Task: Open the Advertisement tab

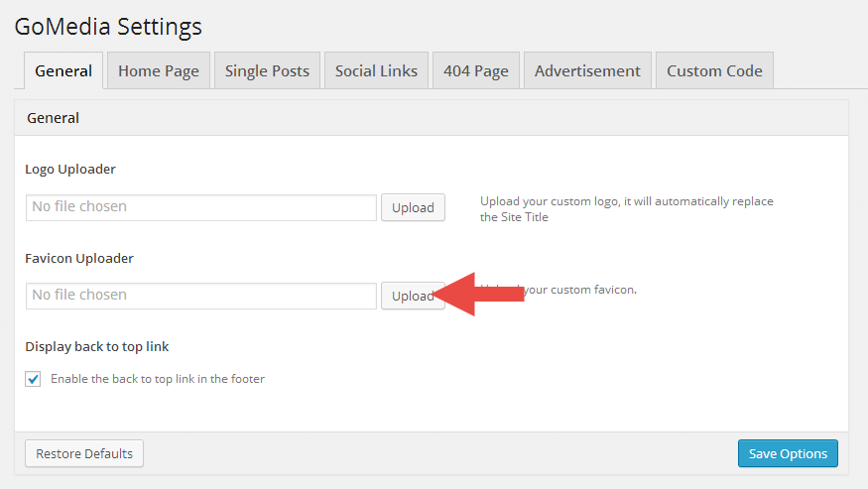Action: tap(587, 70)
